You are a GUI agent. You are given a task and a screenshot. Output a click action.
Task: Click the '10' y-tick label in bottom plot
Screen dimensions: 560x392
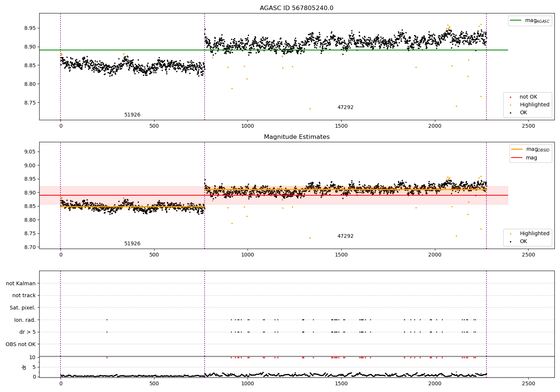(32, 358)
